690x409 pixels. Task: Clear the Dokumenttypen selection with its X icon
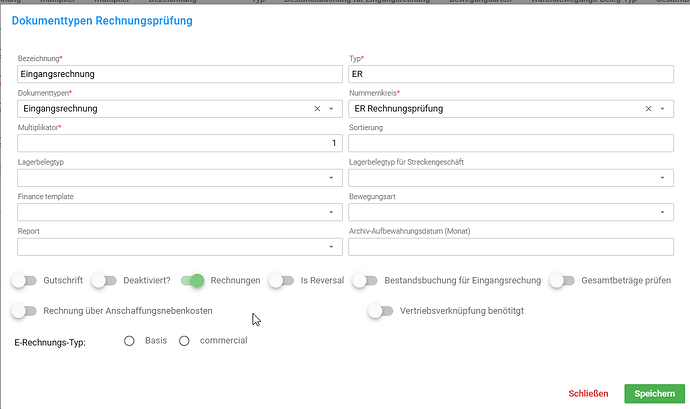point(317,109)
